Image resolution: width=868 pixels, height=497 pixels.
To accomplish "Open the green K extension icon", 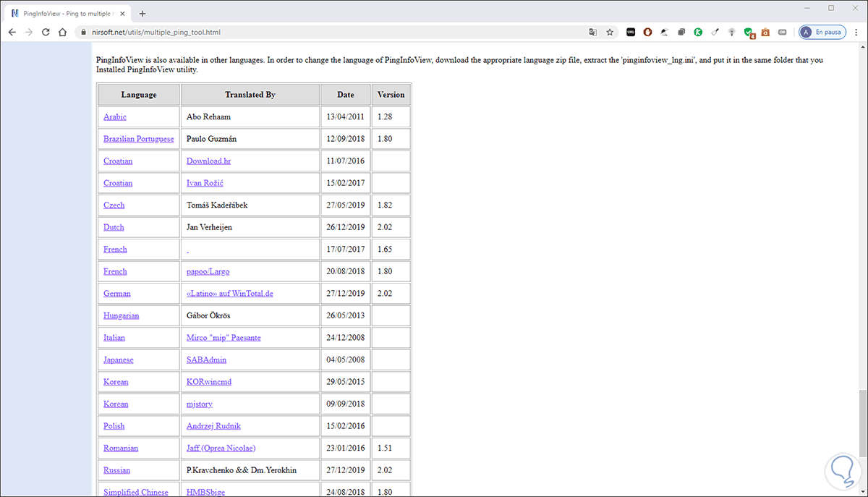I will pyautogui.click(x=698, y=32).
